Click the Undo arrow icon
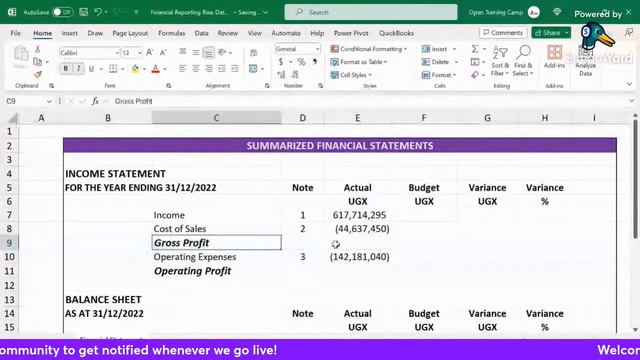This screenshot has height=360, width=640. 98,12
